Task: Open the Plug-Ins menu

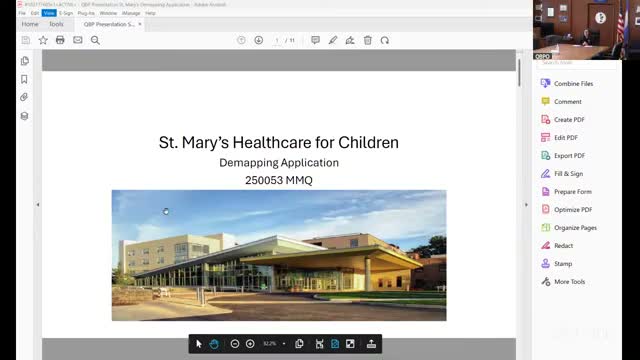Action: click(86, 13)
